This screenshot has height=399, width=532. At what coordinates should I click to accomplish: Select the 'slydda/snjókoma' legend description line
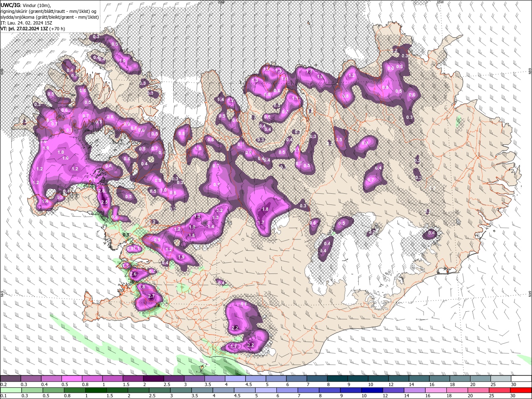pyautogui.click(x=49, y=17)
